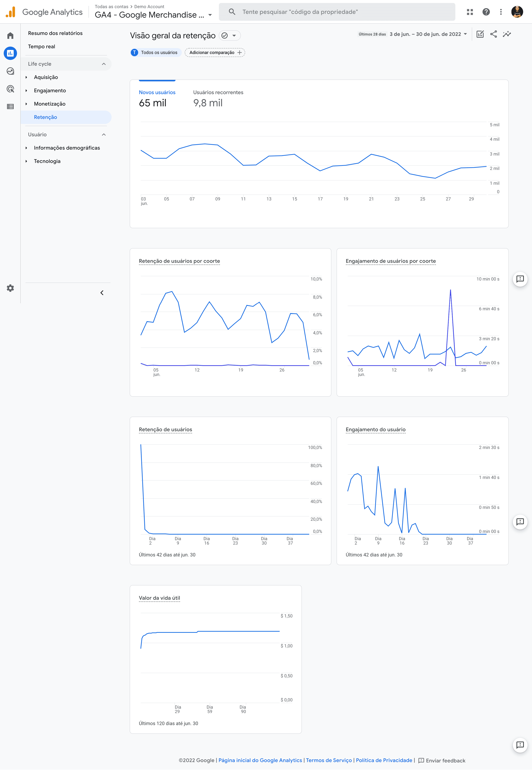Open Insights with the sparkle chart icon

tap(507, 34)
